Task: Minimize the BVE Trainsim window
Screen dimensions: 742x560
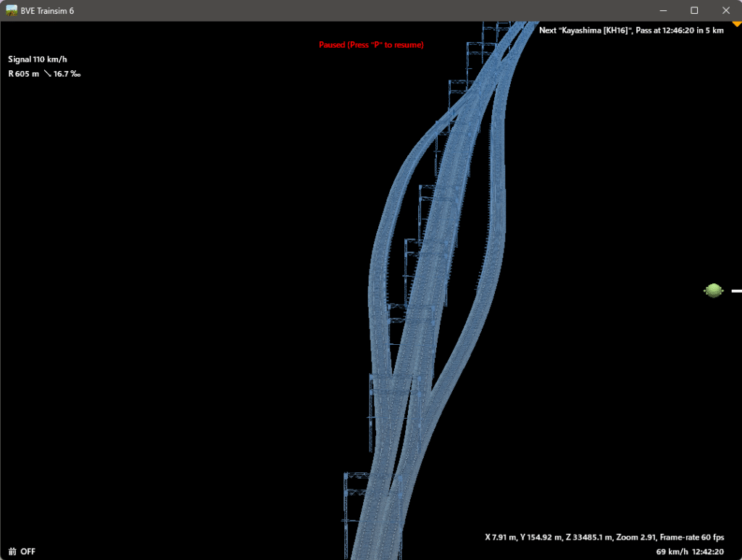Action: [662, 10]
